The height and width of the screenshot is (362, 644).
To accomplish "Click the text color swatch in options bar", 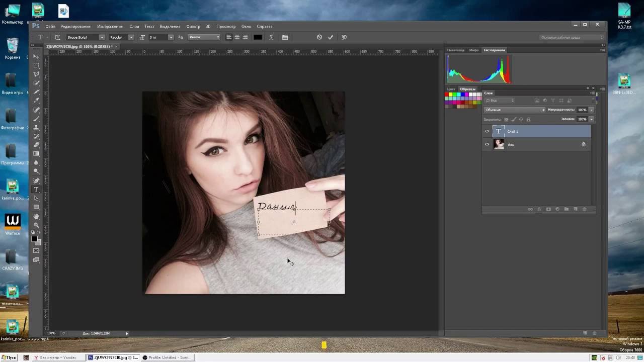I will click(x=258, y=37).
